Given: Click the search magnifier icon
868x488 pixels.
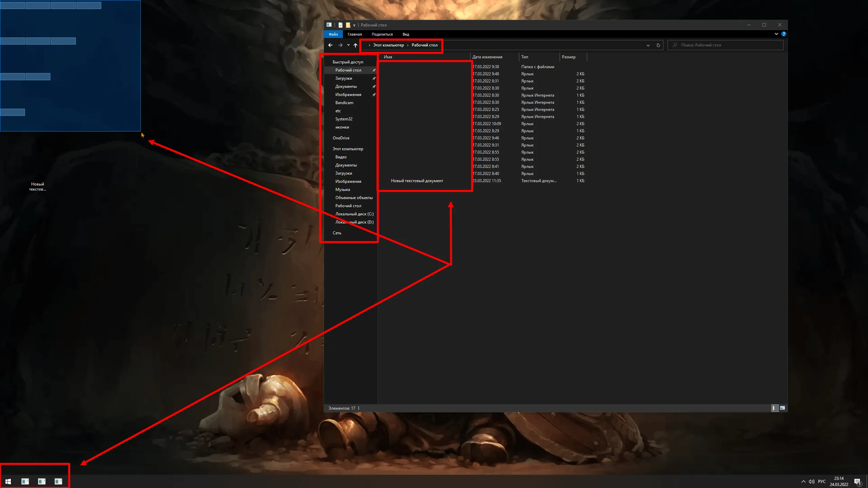Looking at the screenshot, I should (x=675, y=45).
